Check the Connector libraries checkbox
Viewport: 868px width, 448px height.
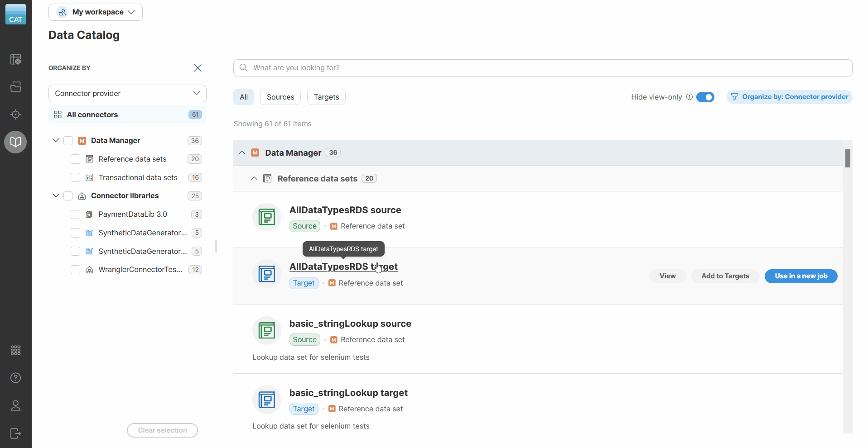(x=68, y=196)
